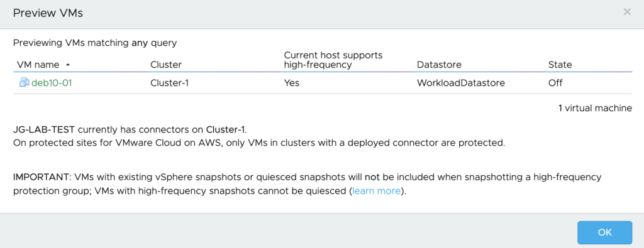The width and height of the screenshot is (644, 248).
Task: Toggle the VM name sort arrow
Action: [67, 65]
